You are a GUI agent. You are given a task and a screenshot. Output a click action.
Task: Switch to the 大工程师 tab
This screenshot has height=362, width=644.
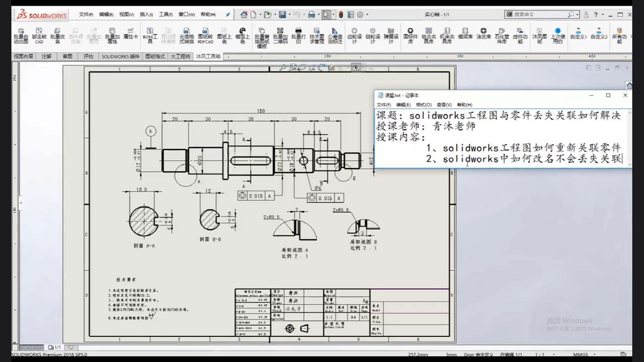coord(180,56)
